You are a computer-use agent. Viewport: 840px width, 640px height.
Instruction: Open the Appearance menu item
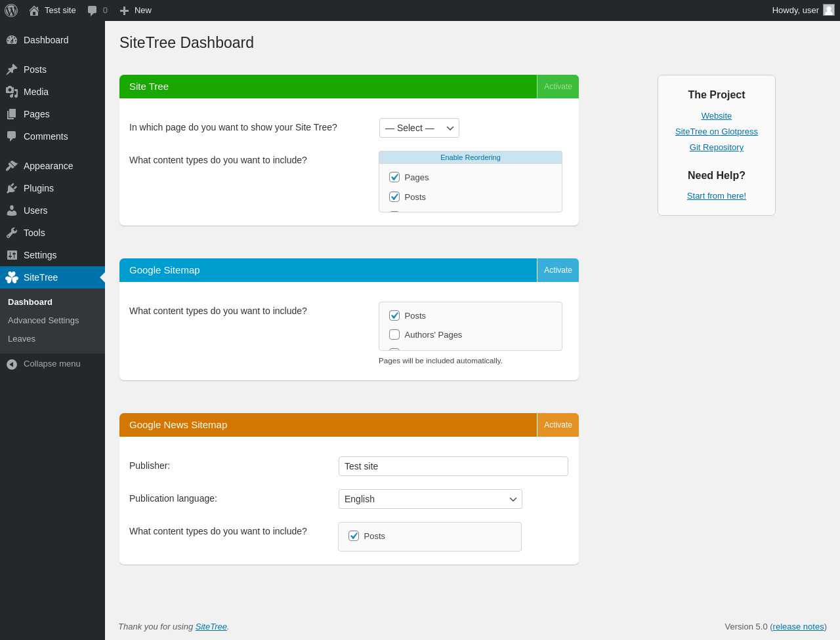pyautogui.click(x=52, y=166)
